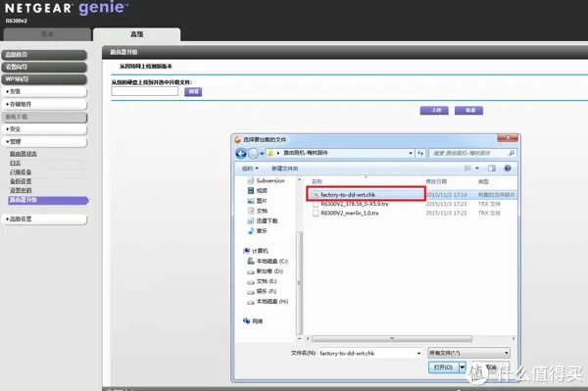Open the 文档 library in navigation pane
The width and height of the screenshot is (588, 391).
tap(257, 211)
